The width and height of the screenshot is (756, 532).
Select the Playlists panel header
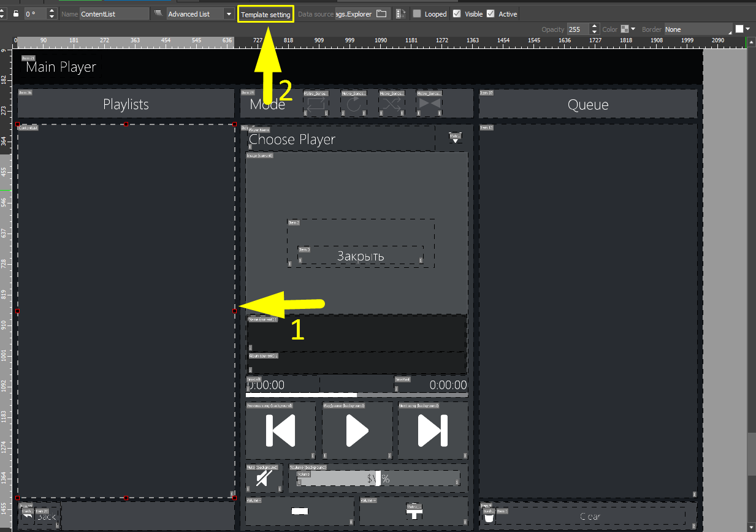click(x=125, y=104)
